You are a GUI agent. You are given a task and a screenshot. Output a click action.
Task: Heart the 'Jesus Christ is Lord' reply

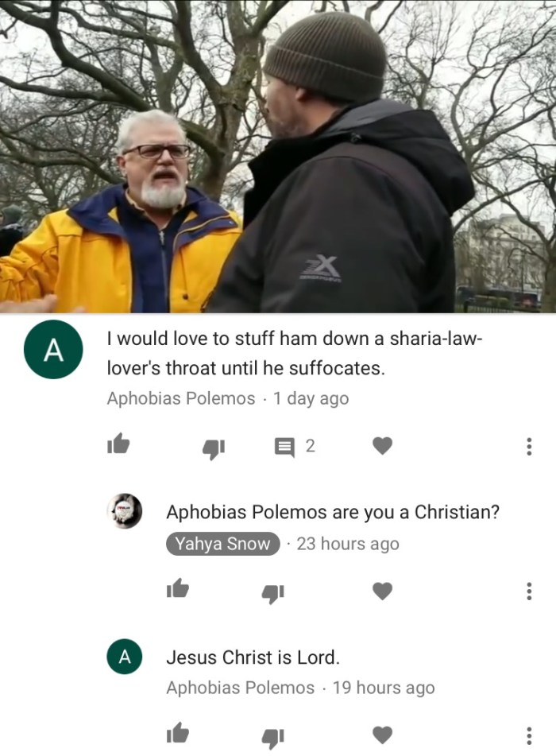(x=383, y=735)
